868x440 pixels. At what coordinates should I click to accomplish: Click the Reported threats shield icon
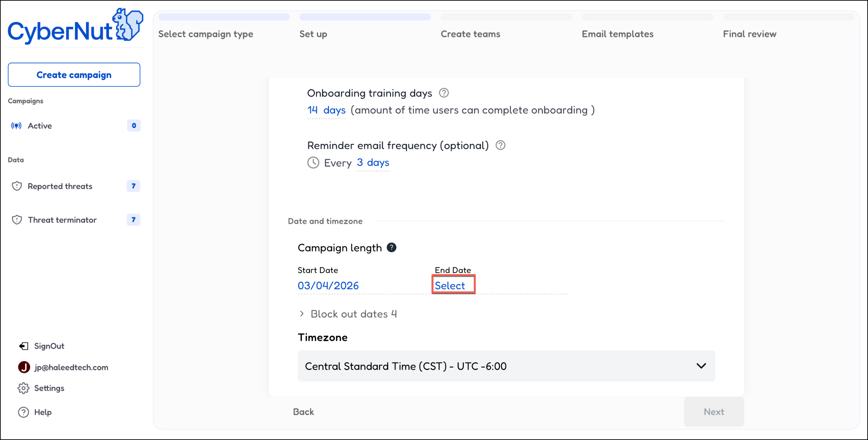point(17,186)
